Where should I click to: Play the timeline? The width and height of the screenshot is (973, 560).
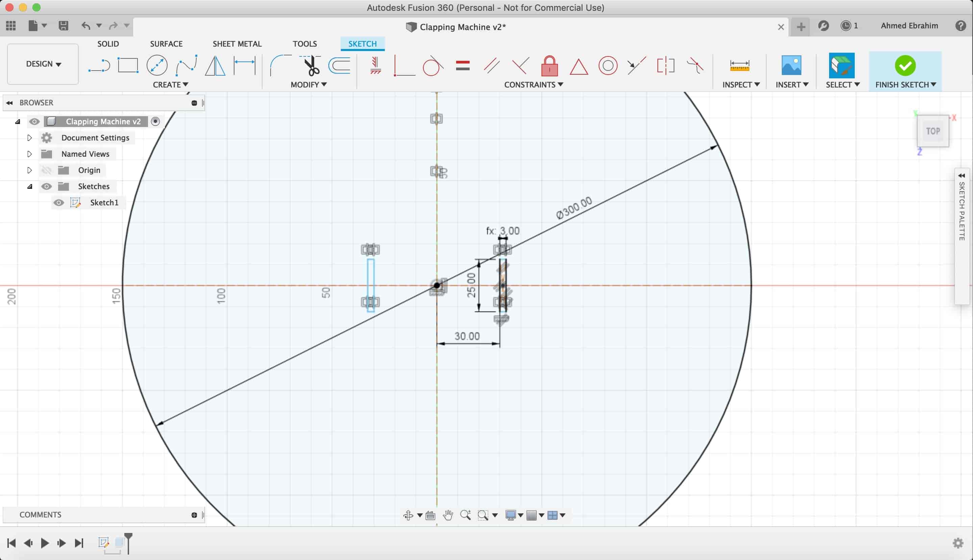click(45, 543)
